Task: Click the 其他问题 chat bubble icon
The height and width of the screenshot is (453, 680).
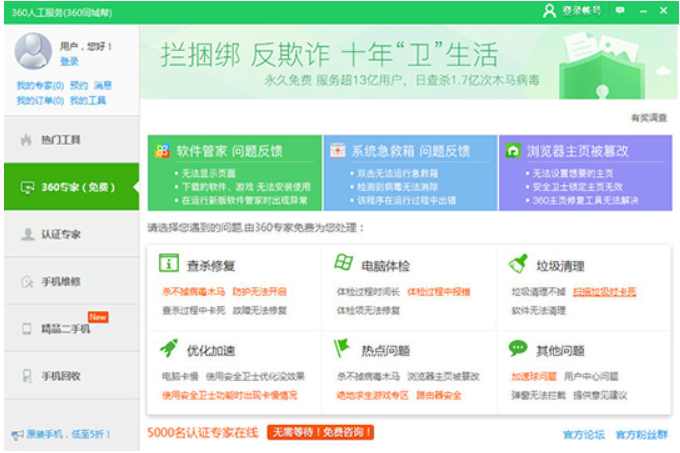Action: coord(518,349)
